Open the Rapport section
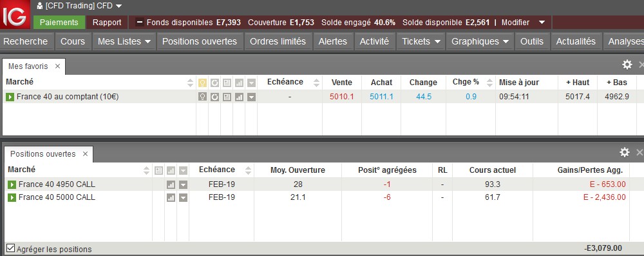644x256 pixels. 107,22
